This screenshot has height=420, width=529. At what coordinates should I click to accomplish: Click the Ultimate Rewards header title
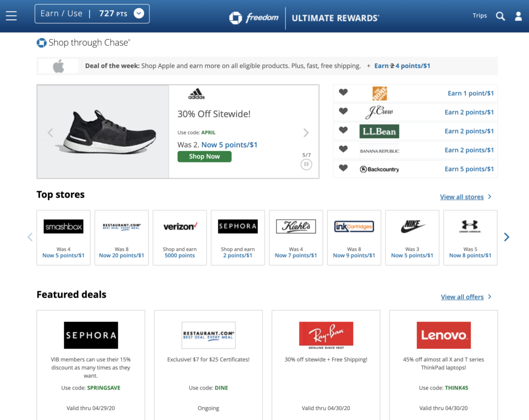pos(335,18)
